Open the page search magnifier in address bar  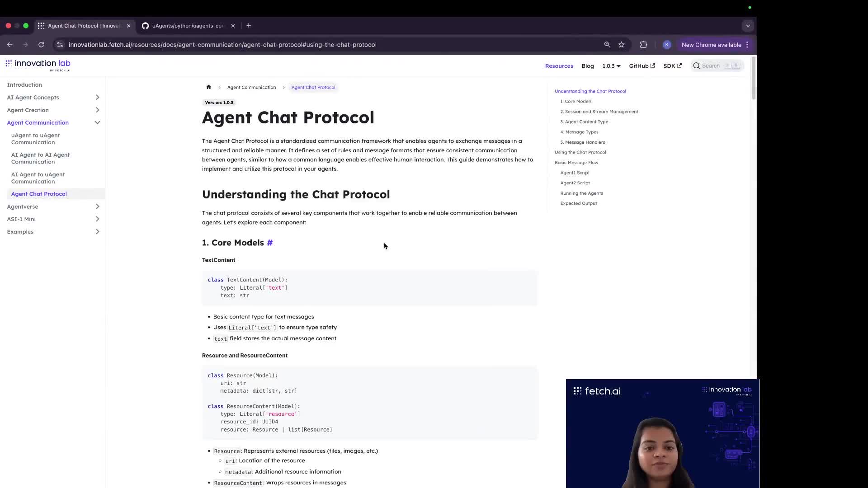(x=607, y=44)
